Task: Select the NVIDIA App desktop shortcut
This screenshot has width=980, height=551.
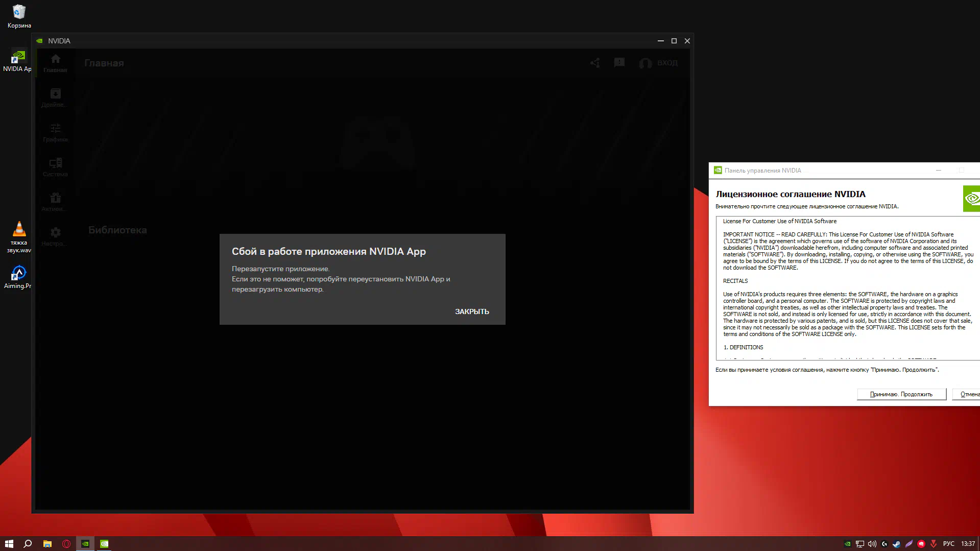Action: click(17, 61)
